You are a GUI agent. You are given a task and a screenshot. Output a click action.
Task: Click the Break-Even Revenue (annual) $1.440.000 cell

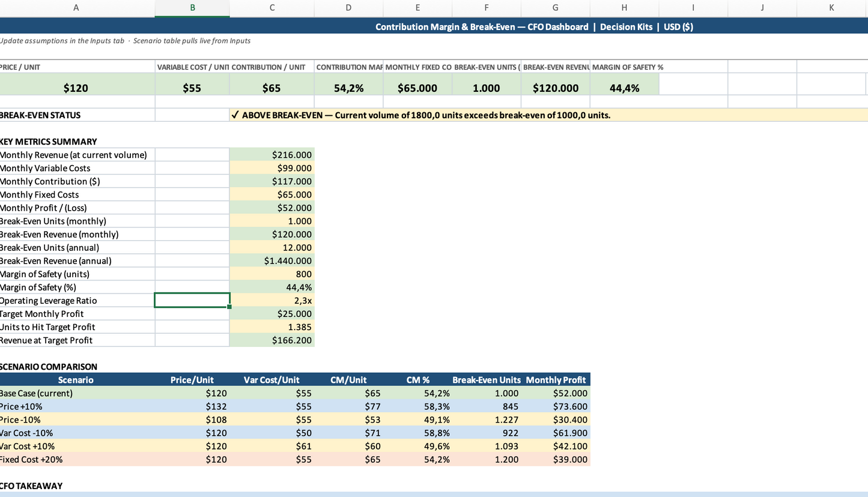(272, 261)
